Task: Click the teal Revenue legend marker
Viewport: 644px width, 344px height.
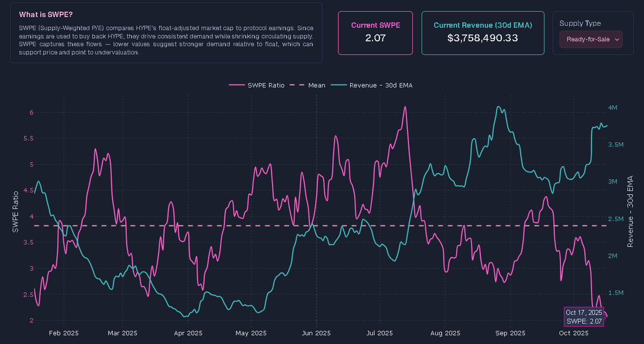Action: [x=339, y=85]
